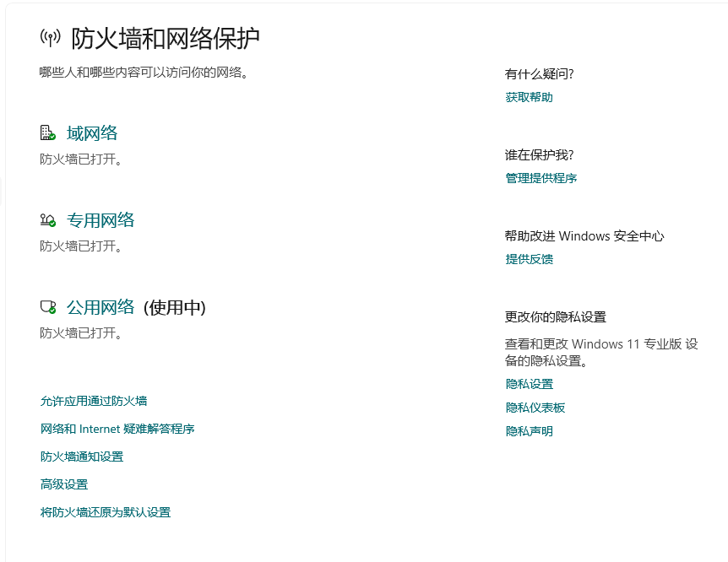Viewport: 728px width, 562px height.
Task: Click the 专用网络 people icon
Action: click(46, 219)
